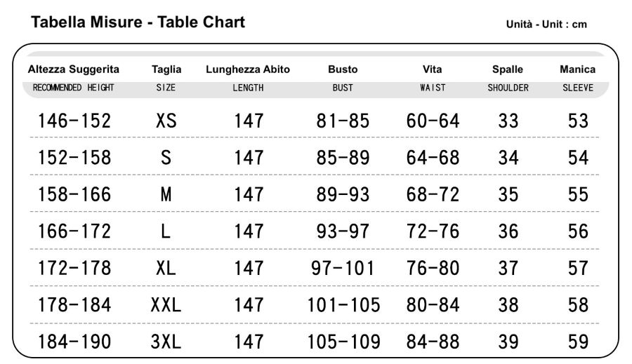632x364 pixels.
Task: Click the Unità - Unit : cm label
Action: click(546, 25)
